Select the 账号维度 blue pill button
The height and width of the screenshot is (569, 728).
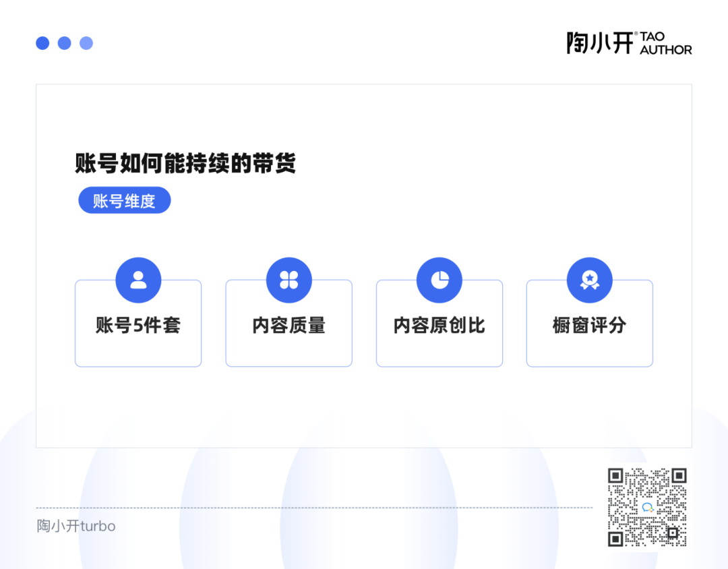coord(125,200)
